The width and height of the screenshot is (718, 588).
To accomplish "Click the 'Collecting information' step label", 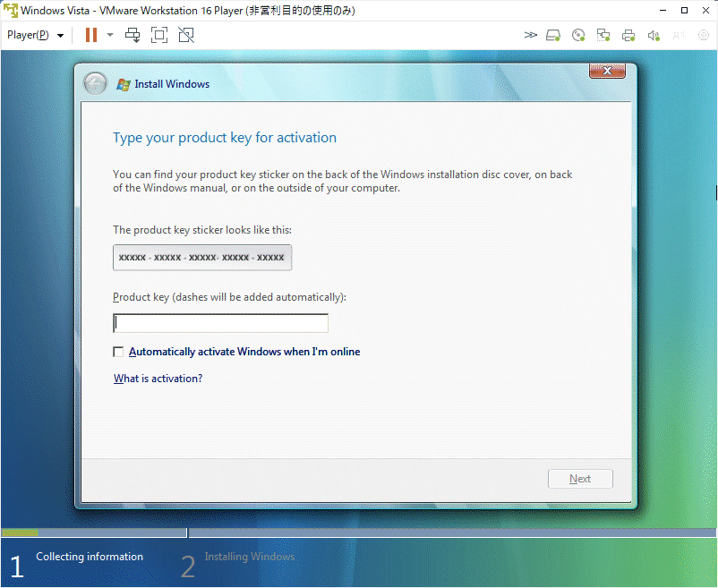I will (x=90, y=557).
